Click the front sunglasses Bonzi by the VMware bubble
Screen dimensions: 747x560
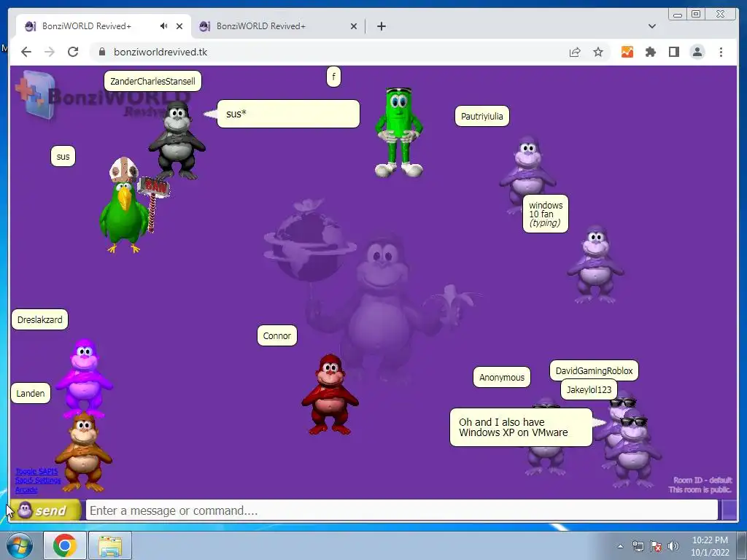(632, 448)
